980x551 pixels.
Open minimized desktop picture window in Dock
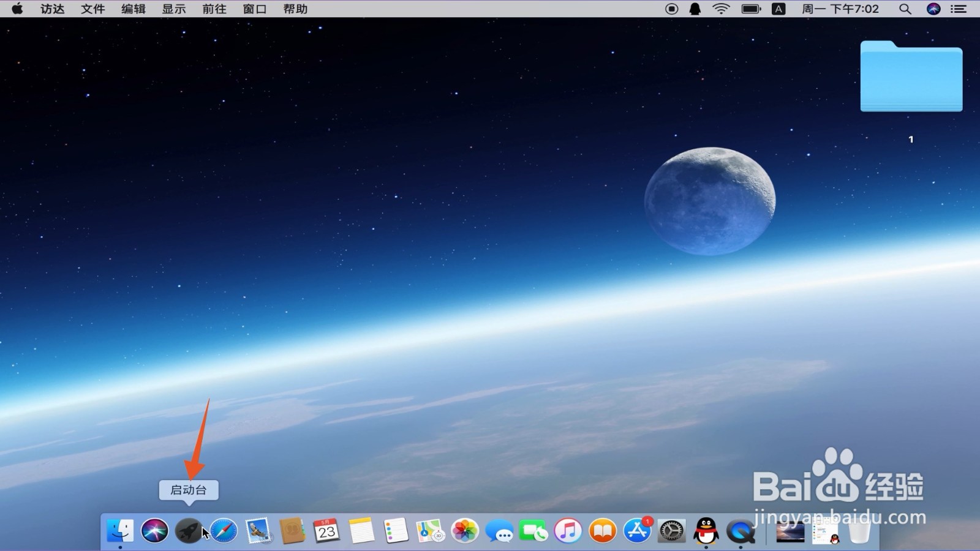click(x=790, y=531)
